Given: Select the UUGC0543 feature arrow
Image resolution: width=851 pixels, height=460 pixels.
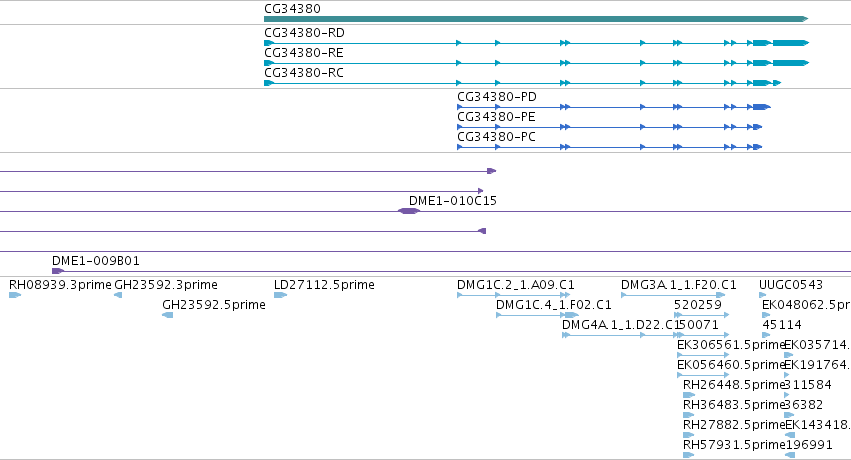Looking at the screenshot, I should (x=763, y=295).
